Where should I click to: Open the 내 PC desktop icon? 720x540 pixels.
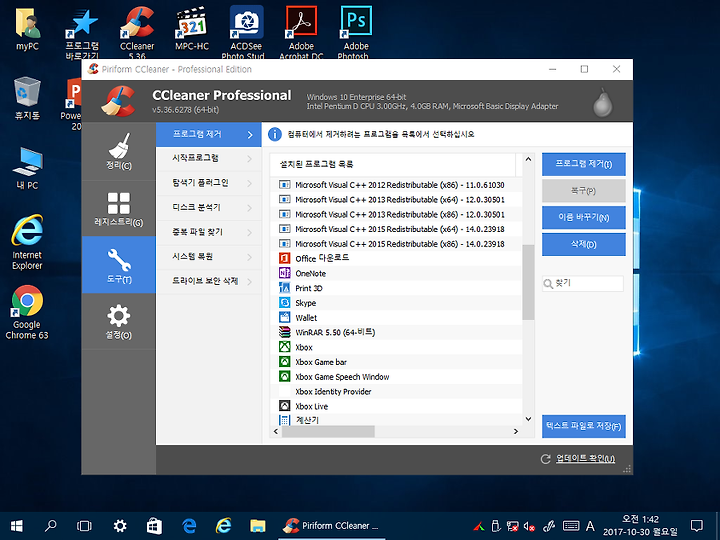click(27, 169)
